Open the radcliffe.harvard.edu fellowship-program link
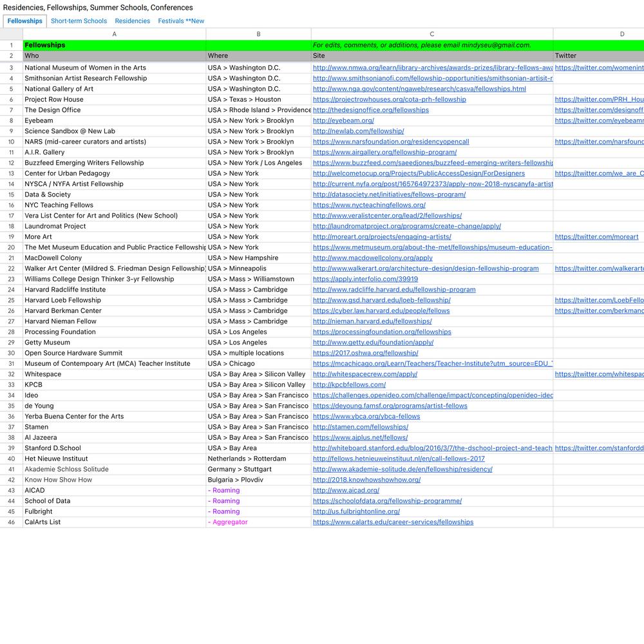The width and height of the screenshot is (644, 644). pos(394,290)
